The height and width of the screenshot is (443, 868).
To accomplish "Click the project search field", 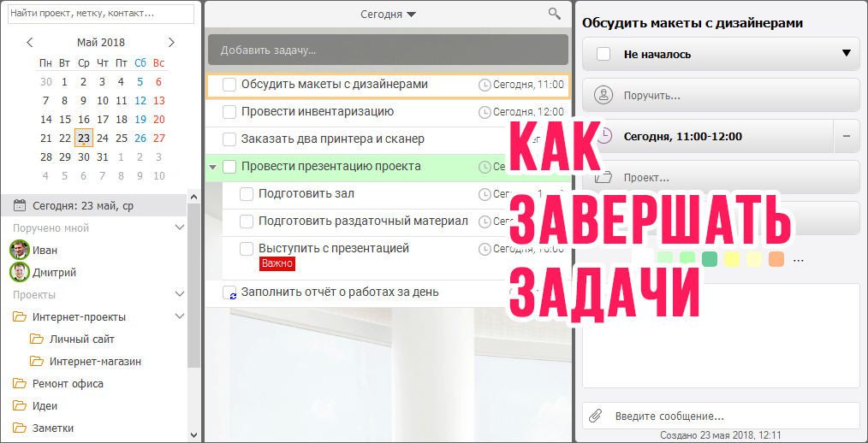I will (x=101, y=14).
